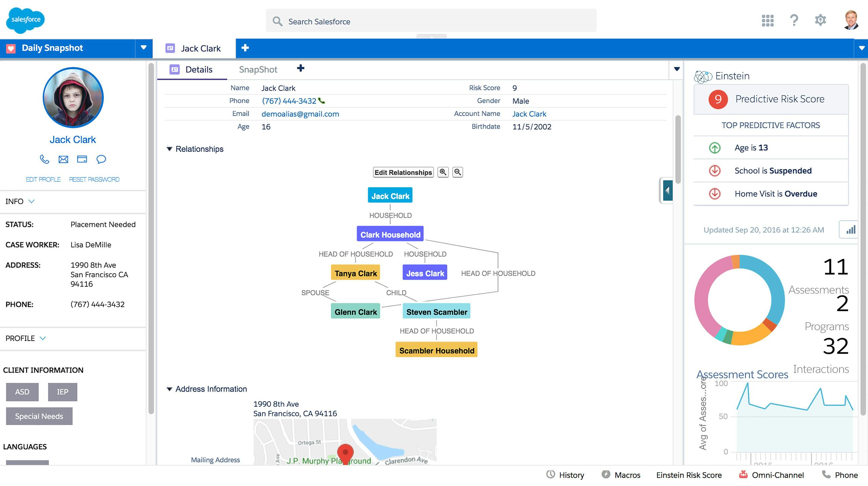868x486 pixels.
Task: Select the Jess Clark node
Action: pyautogui.click(x=425, y=273)
